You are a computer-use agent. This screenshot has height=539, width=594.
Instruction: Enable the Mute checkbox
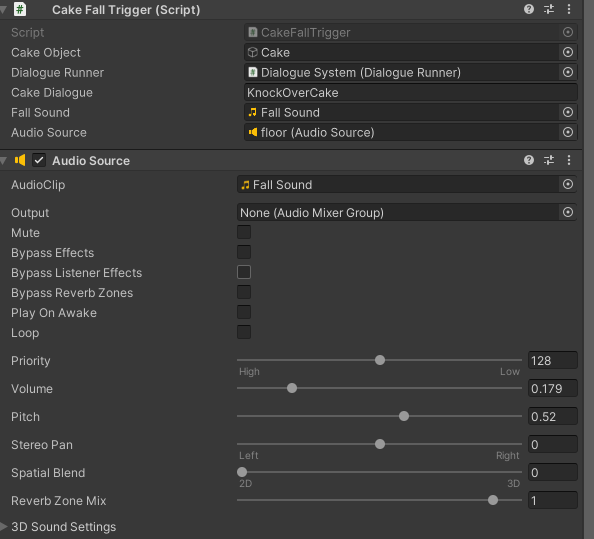(x=244, y=232)
